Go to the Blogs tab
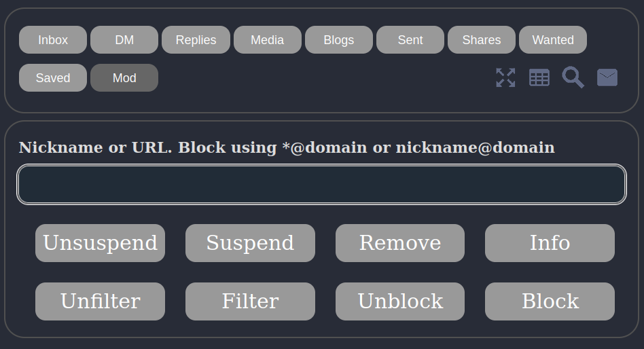The height and width of the screenshot is (349, 644). (339, 40)
